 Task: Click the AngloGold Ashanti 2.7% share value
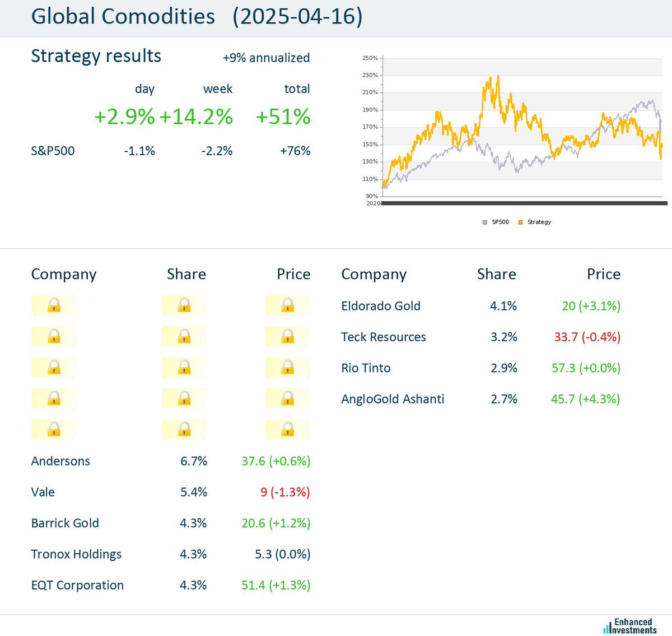click(x=504, y=399)
